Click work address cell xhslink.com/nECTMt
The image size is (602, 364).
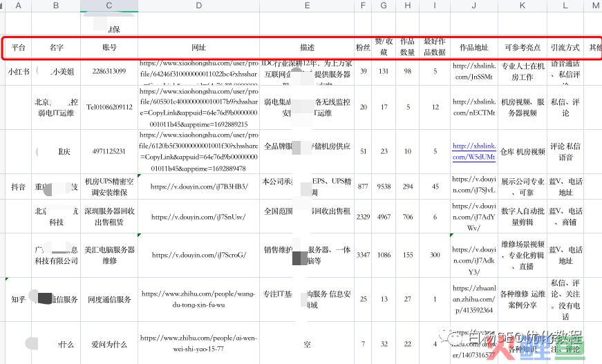point(473,107)
